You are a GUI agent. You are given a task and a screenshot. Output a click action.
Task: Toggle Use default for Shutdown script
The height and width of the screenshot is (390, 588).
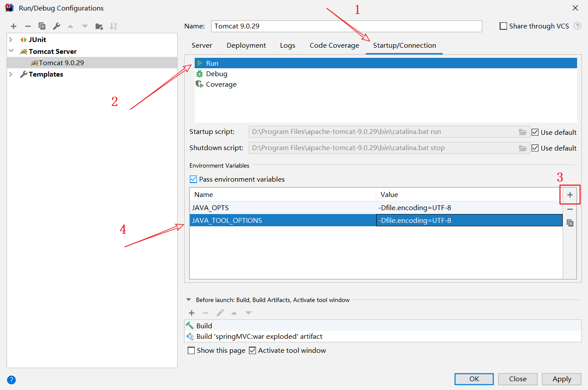click(535, 148)
